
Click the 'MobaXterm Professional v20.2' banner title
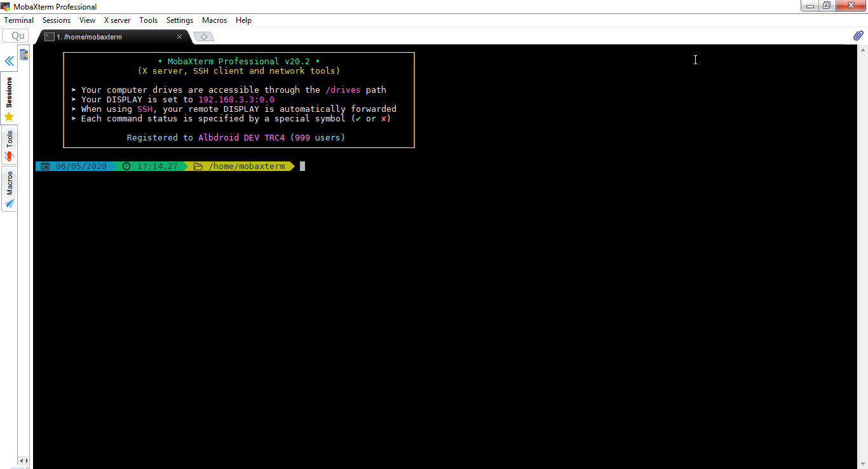pos(239,62)
